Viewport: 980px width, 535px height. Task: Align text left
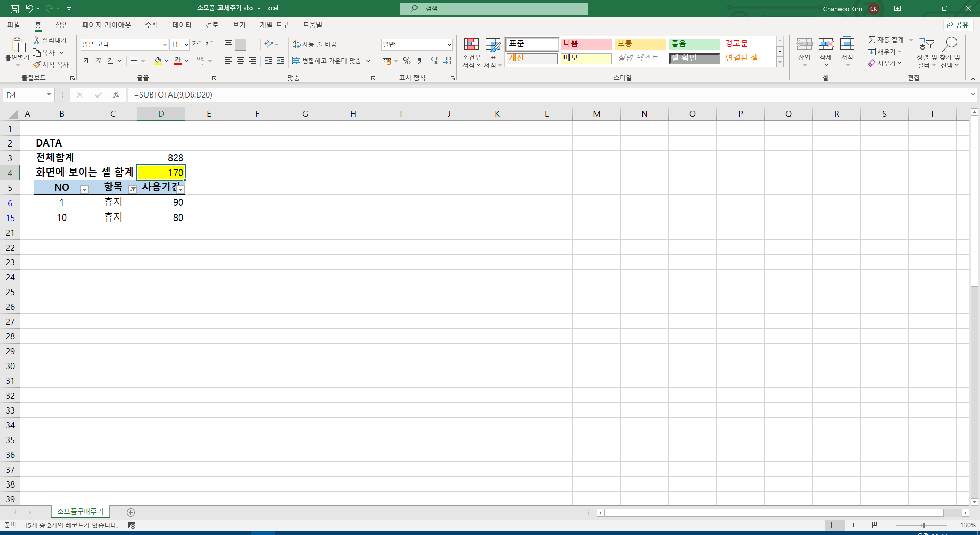[x=228, y=61]
